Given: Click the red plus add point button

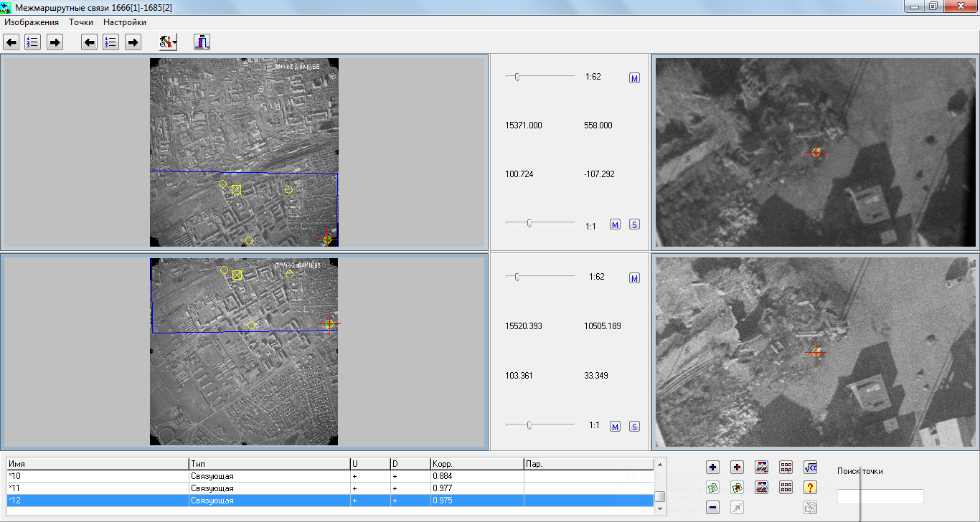Looking at the screenshot, I should (x=738, y=468).
